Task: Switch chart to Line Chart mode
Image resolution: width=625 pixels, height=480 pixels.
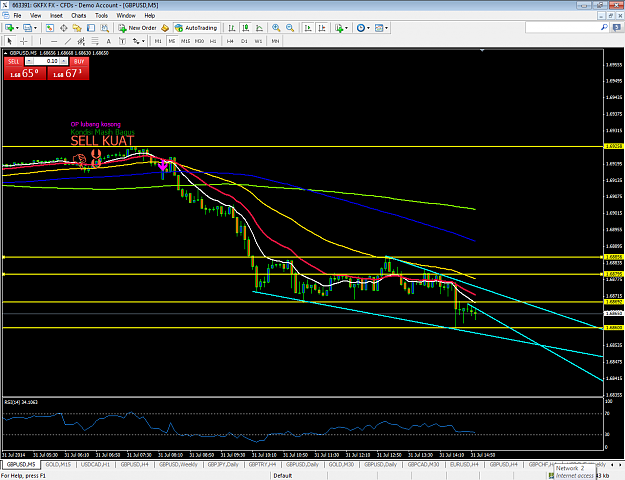Action: 259,28
